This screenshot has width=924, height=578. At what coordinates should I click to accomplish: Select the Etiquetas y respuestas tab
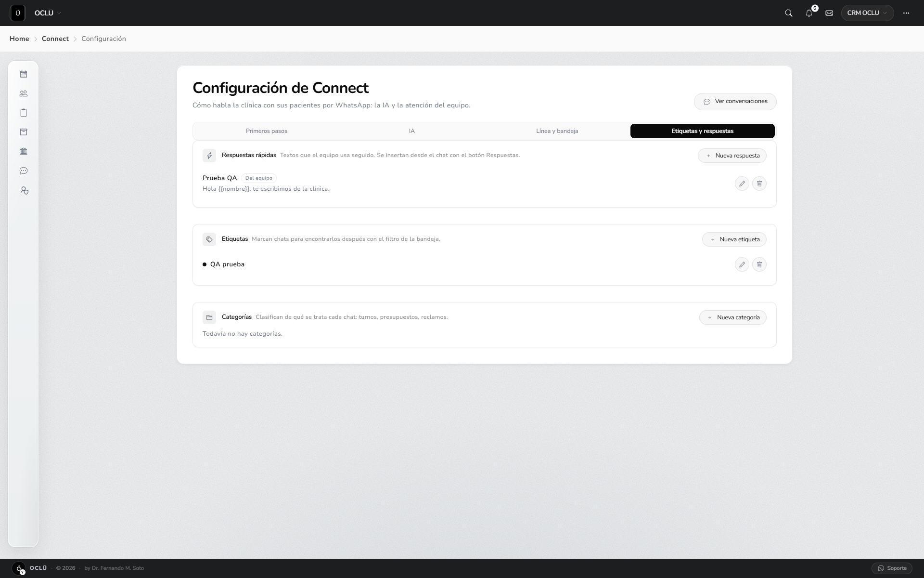[x=703, y=131]
